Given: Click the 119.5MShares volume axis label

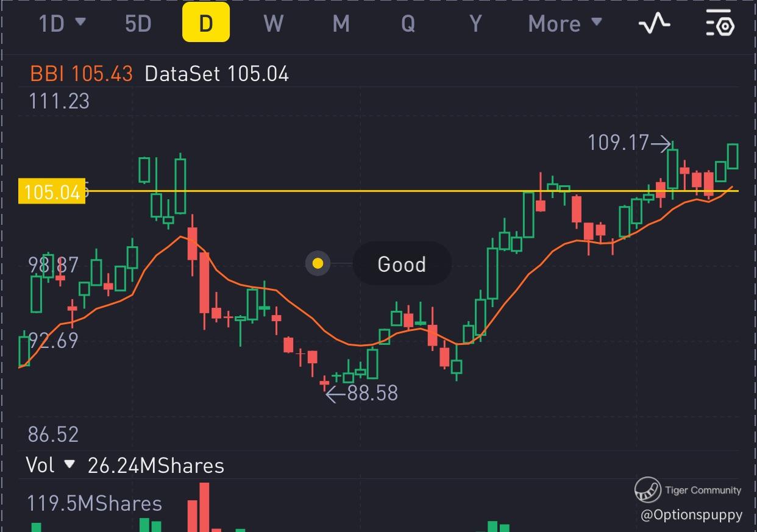Looking at the screenshot, I should pos(94,503).
